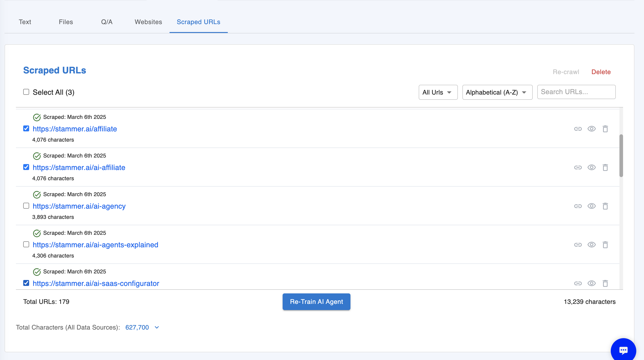
Task: Open the https://stammer.ai/ai-agency link
Action: 79,206
